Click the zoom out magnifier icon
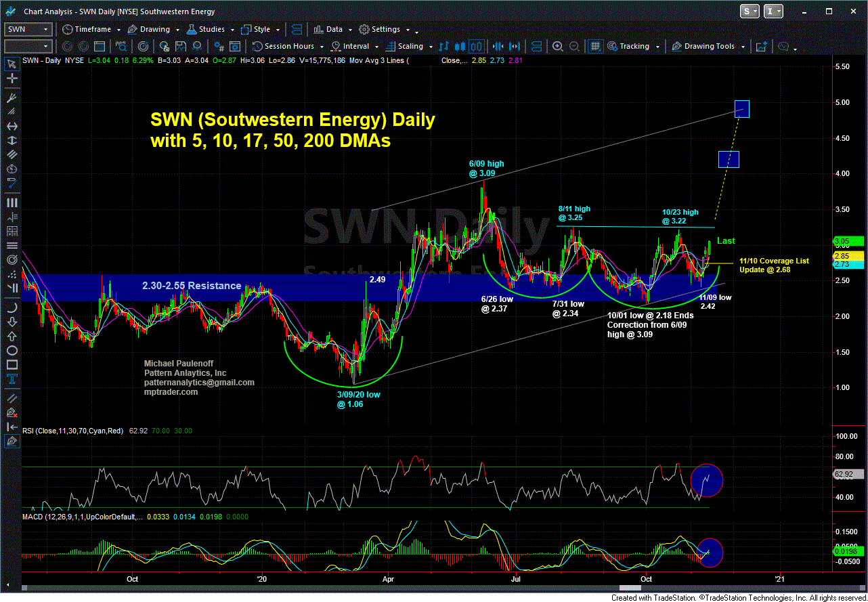This screenshot has height=602, width=868. pos(573,46)
